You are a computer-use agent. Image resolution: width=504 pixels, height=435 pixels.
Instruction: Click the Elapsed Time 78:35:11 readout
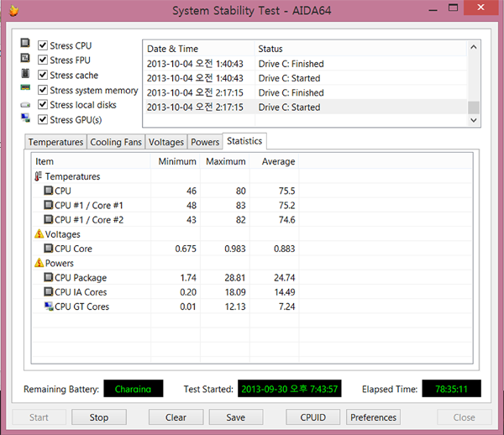click(451, 389)
